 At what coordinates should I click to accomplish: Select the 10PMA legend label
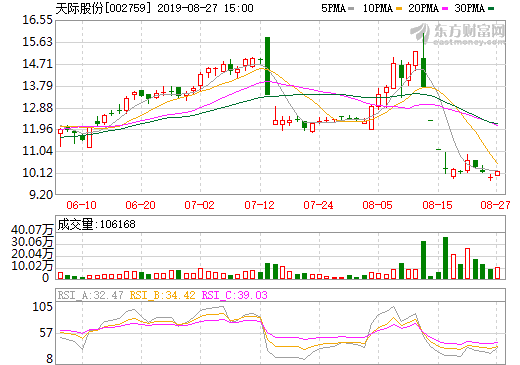click(377, 8)
